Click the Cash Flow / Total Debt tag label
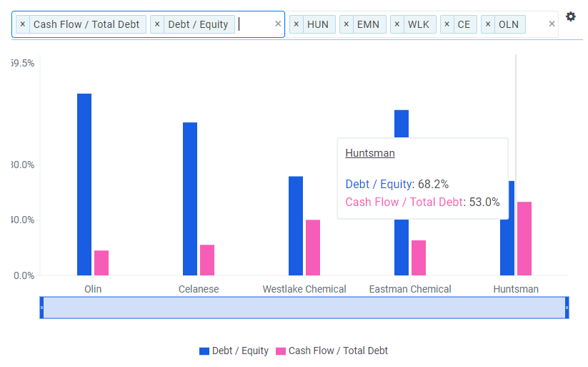Viewport: 588px width, 367px height. coord(86,24)
